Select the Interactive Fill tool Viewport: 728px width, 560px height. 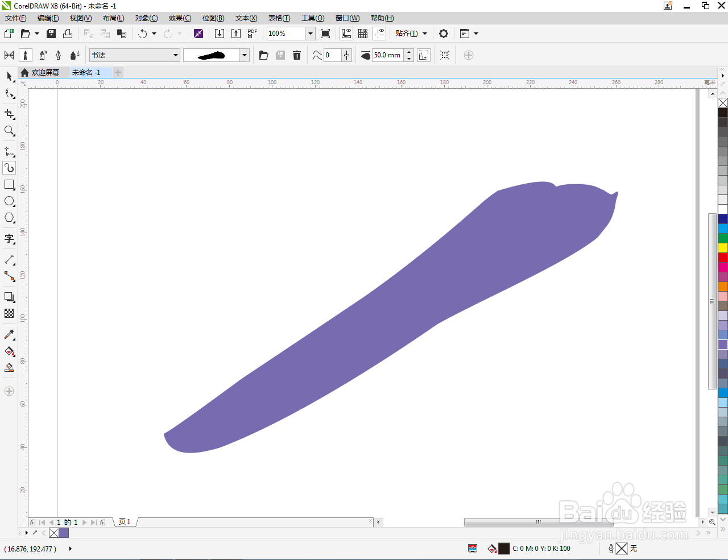click(9, 351)
